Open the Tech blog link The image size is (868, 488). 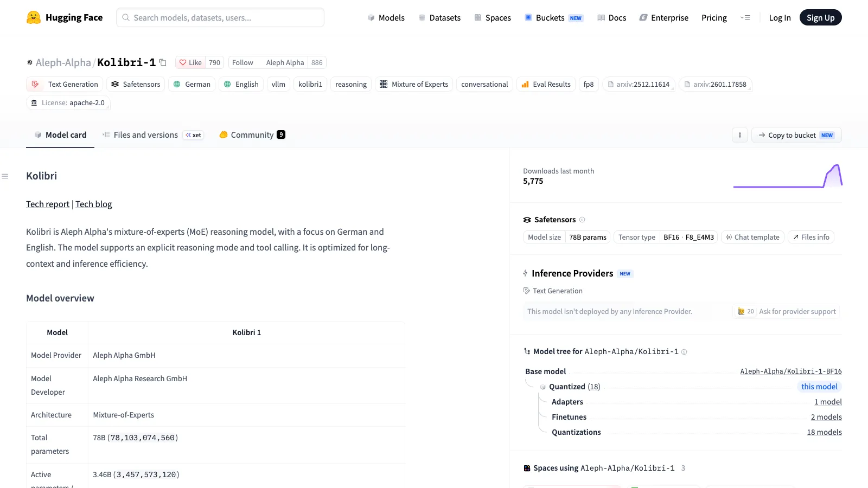coord(94,204)
